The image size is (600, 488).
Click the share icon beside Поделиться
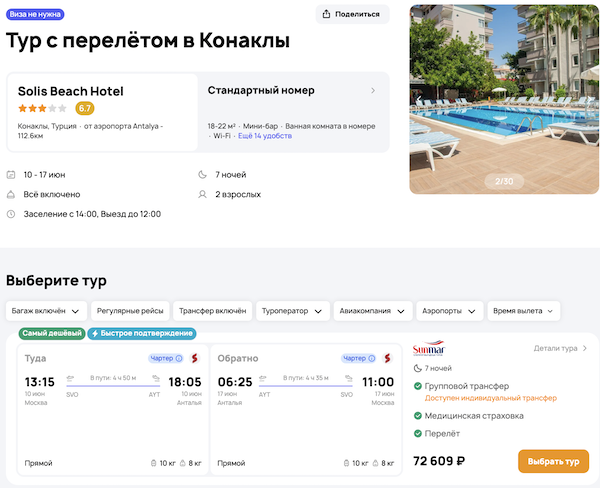[328, 14]
